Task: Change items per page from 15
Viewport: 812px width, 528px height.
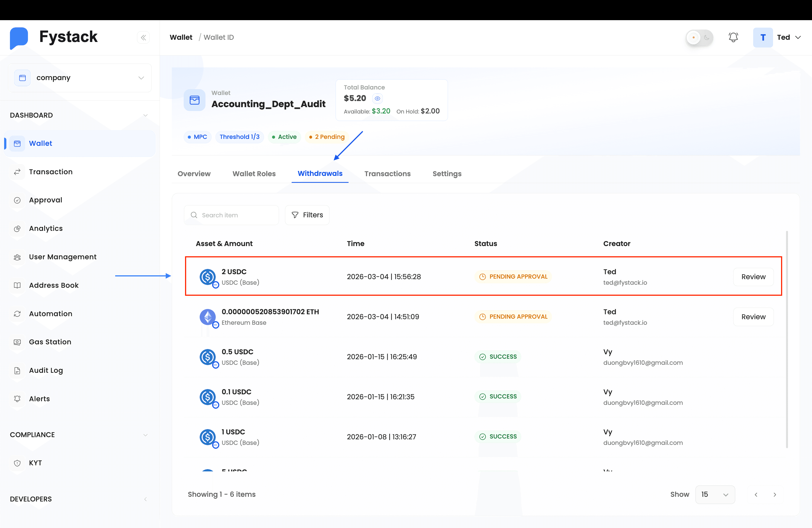Action: pos(715,494)
